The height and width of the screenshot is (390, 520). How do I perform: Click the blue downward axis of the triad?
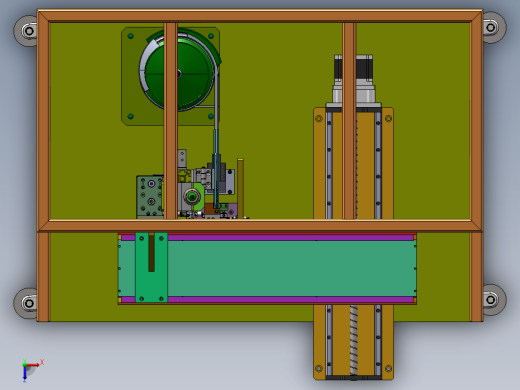click(x=25, y=374)
